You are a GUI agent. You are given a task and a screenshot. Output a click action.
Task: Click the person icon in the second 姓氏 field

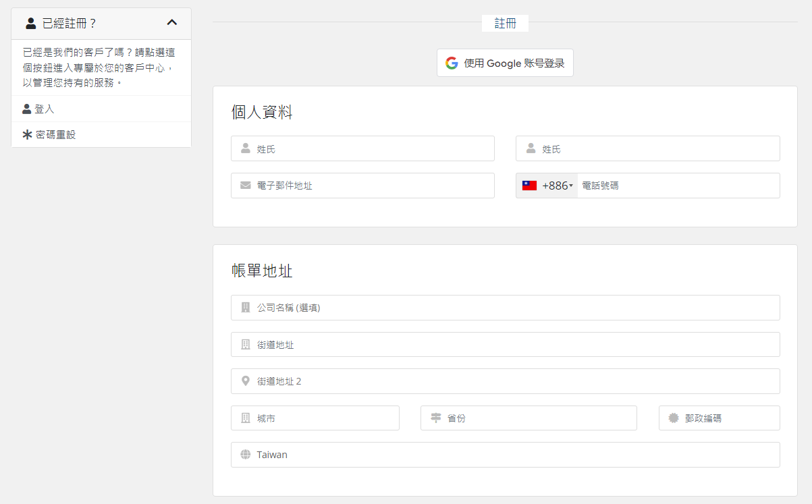531,148
